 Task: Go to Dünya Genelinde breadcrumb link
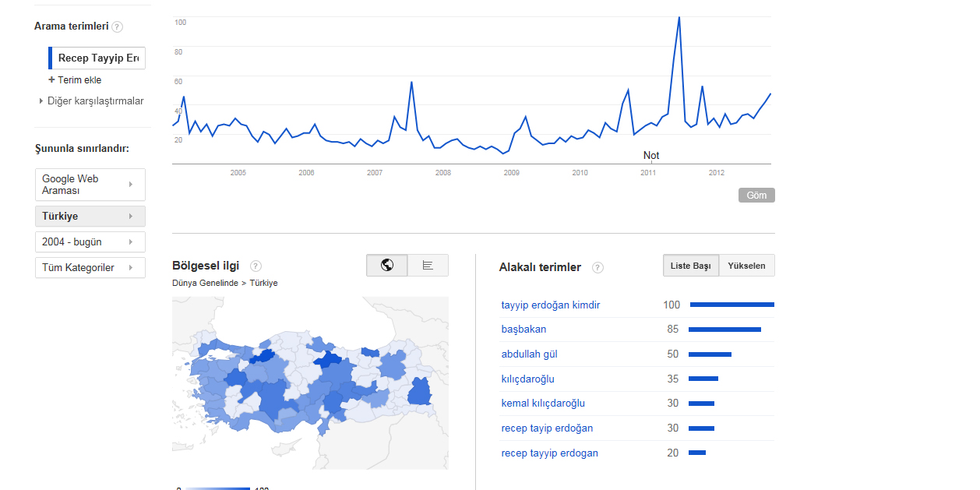205,283
